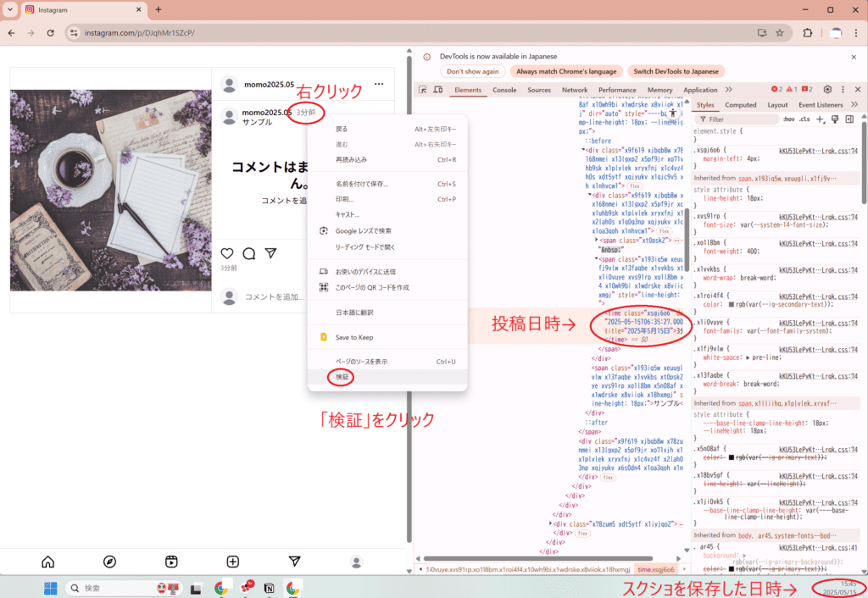Open Instagram Reels from the bottom navigation
868x598 pixels.
171,562
